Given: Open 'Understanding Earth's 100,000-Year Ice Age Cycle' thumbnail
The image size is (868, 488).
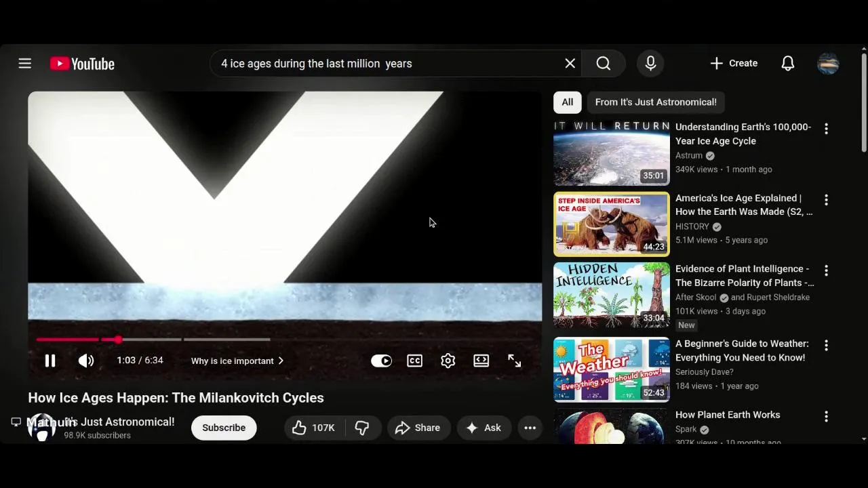Looking at the screenshot, I should tap(612, 153).
